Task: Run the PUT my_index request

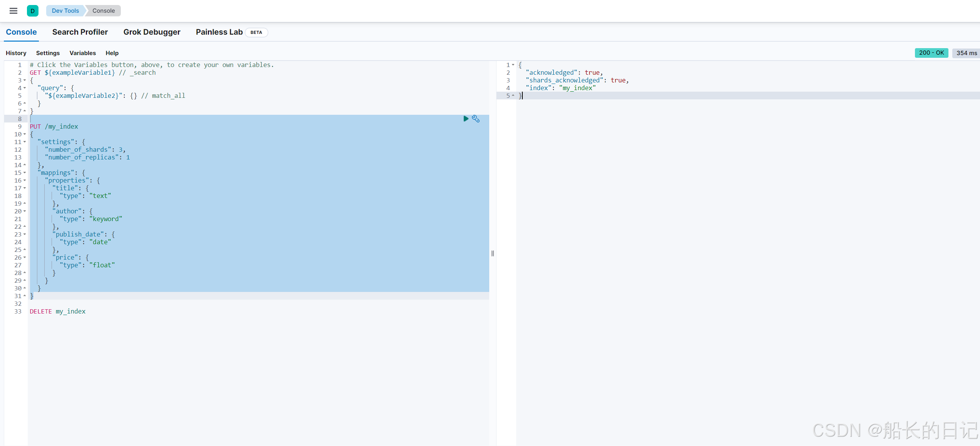Action: [x=466, y=119]
